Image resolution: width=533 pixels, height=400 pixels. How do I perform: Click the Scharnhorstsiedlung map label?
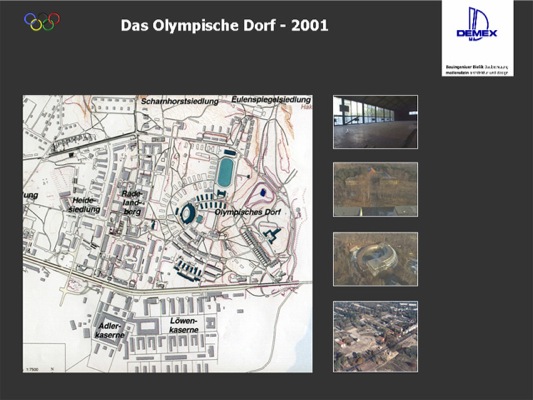click(179, 101)
